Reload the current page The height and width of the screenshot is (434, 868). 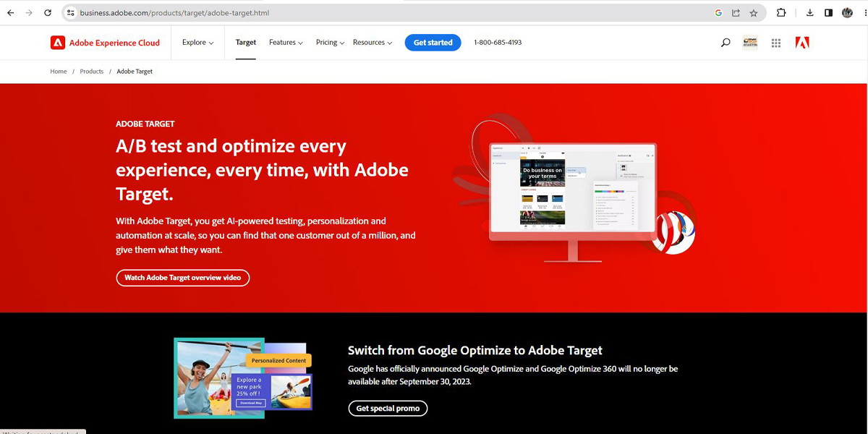[48, 13]
